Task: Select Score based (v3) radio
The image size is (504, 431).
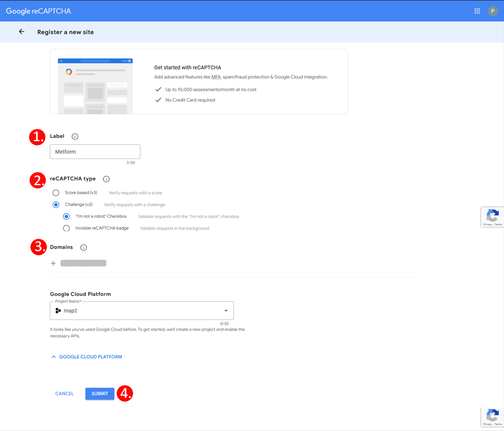Action: click(x=56, y=193)
